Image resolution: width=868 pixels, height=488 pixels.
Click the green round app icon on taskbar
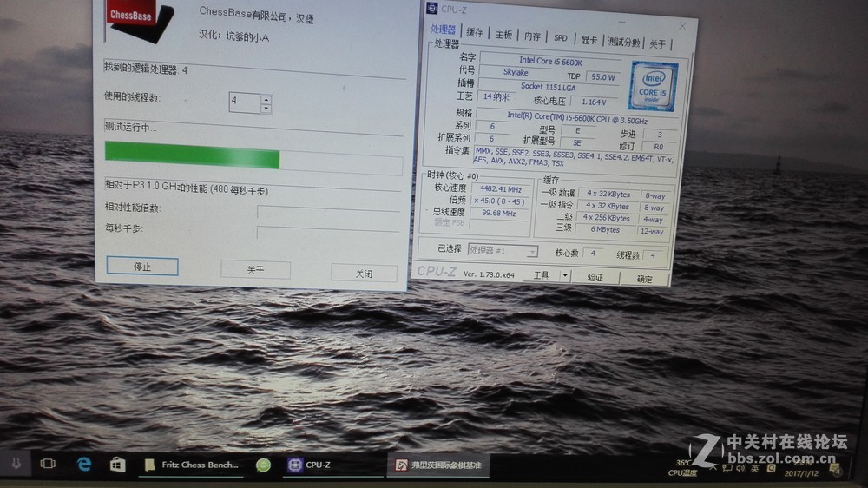click(264, 465)
